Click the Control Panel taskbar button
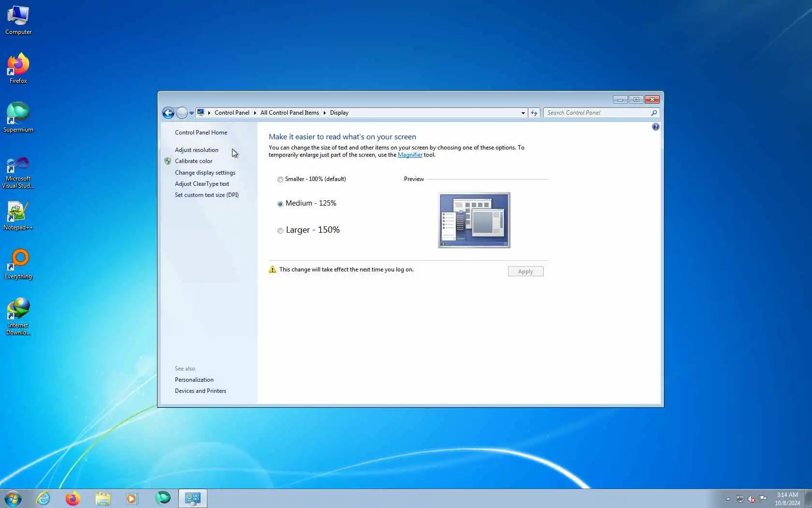The height and width of the screenshot is (508, 812). (x=193, y=498)
